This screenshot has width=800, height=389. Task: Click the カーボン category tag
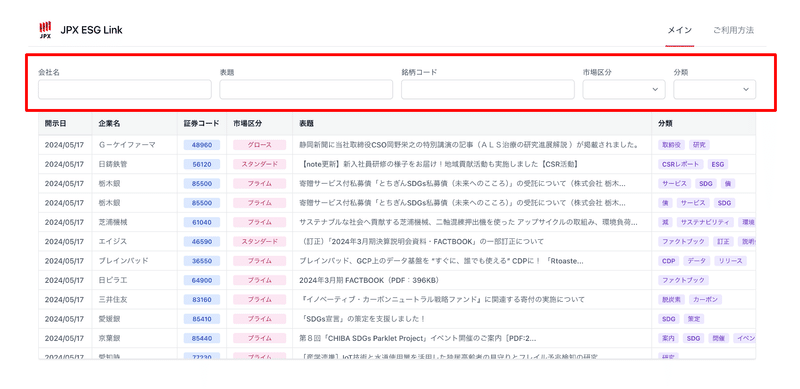(705, 300)
